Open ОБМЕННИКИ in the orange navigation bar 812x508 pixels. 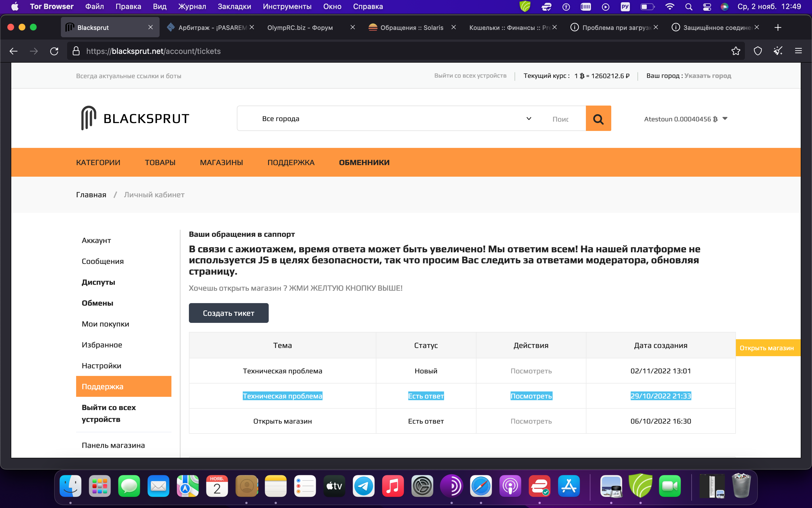tap(364, 162)
